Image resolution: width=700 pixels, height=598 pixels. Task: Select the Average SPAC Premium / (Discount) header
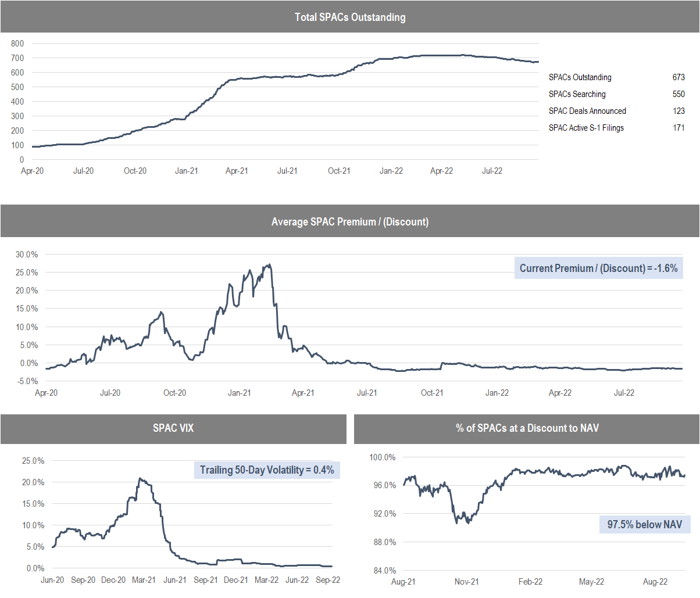coord(350,221)
